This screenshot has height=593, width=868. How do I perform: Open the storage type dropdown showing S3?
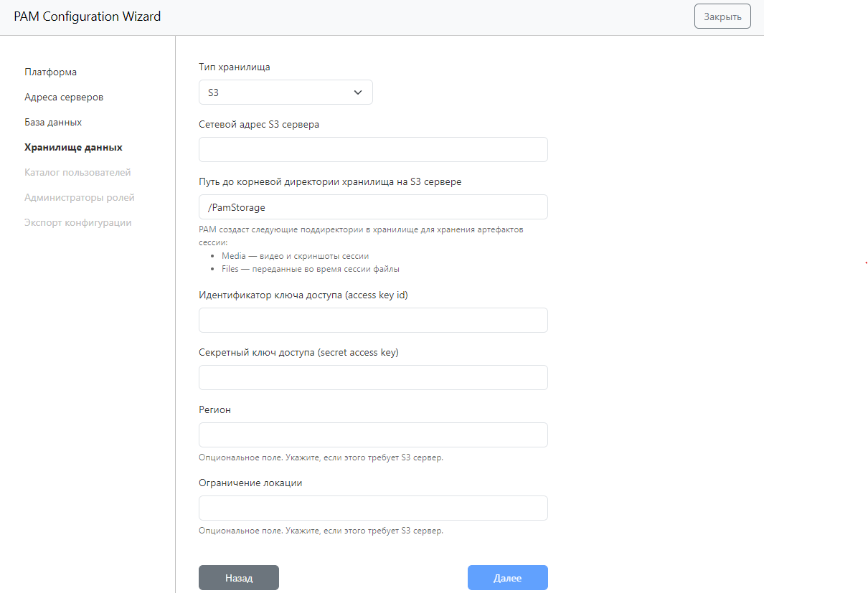(286, 92)
